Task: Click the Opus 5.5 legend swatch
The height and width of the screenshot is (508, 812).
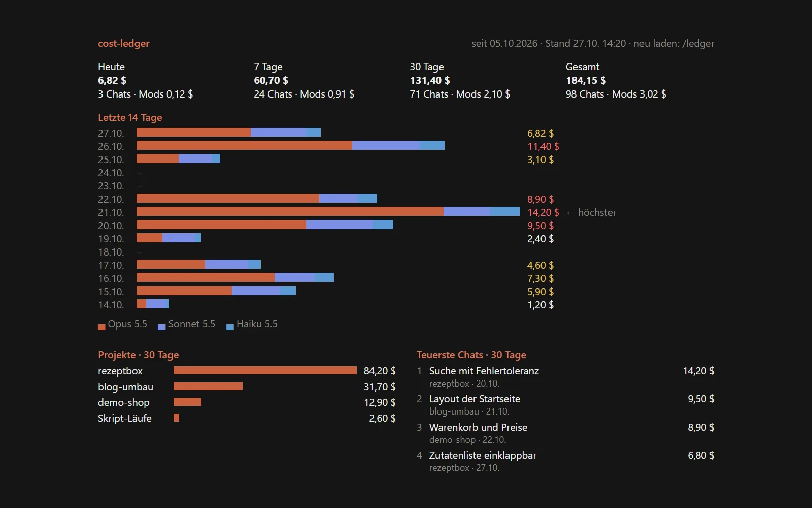Action: tap(101, 327)
